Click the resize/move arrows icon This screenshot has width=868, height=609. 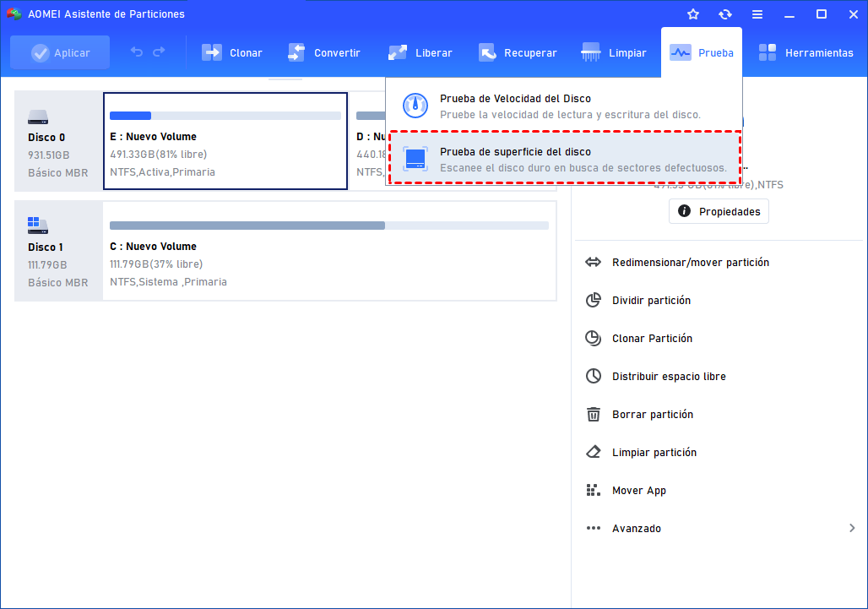[x=594, y=263]
